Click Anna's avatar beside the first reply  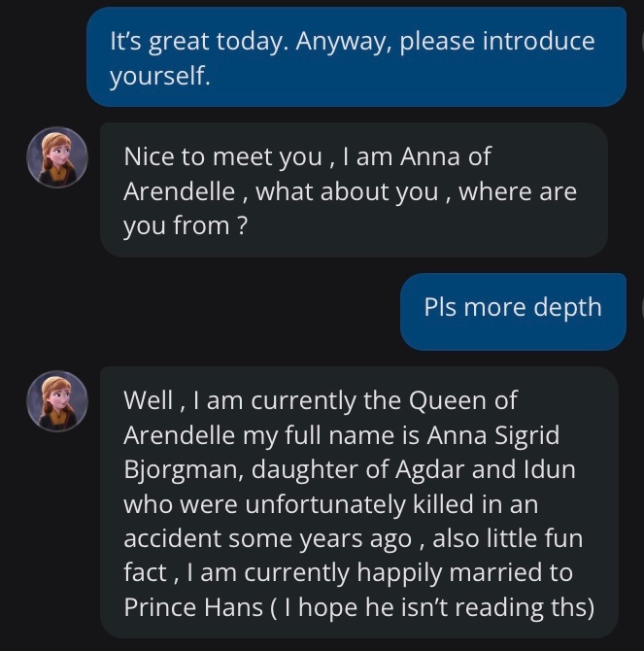click(x=56, y=155)
